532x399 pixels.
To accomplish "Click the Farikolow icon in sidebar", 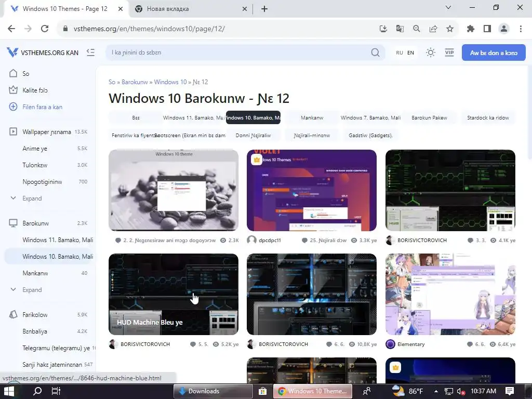I will coord(13,314).
